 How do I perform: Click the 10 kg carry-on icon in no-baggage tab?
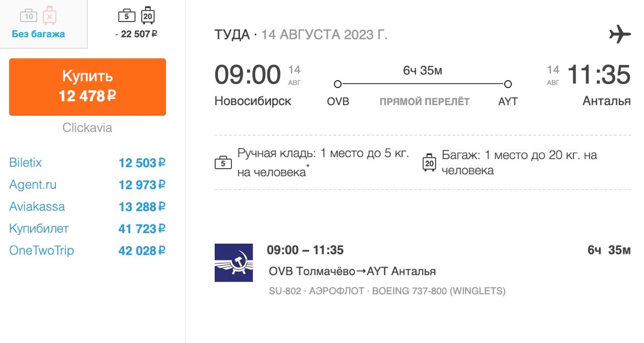[29, 16]
